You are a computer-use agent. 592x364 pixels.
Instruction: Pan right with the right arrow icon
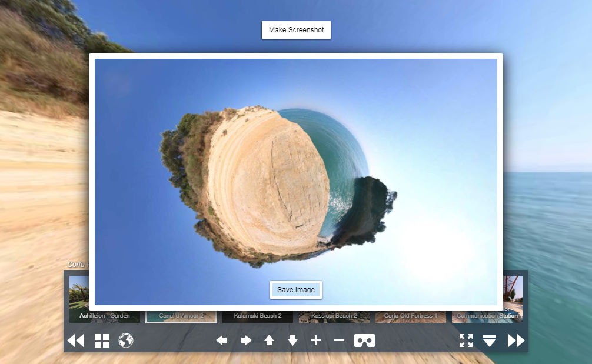246,340
